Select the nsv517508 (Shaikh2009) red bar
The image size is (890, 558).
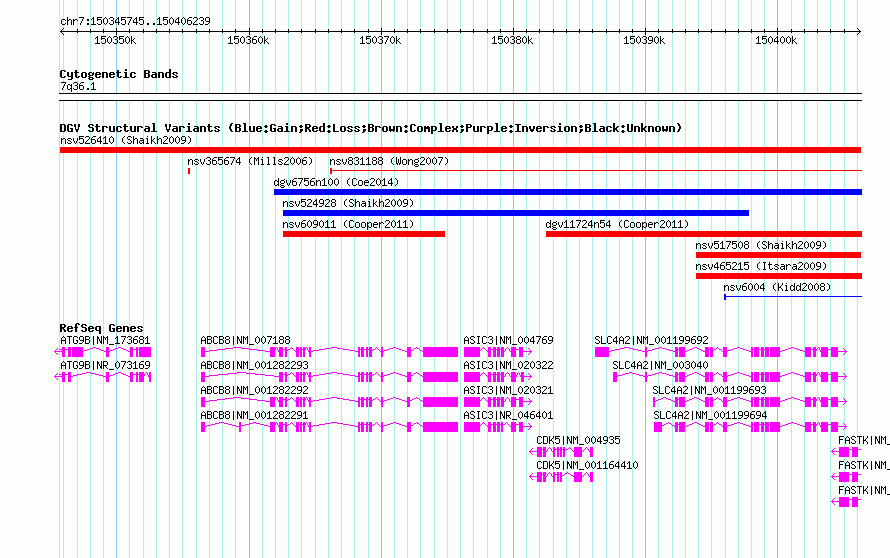(779, 255)
